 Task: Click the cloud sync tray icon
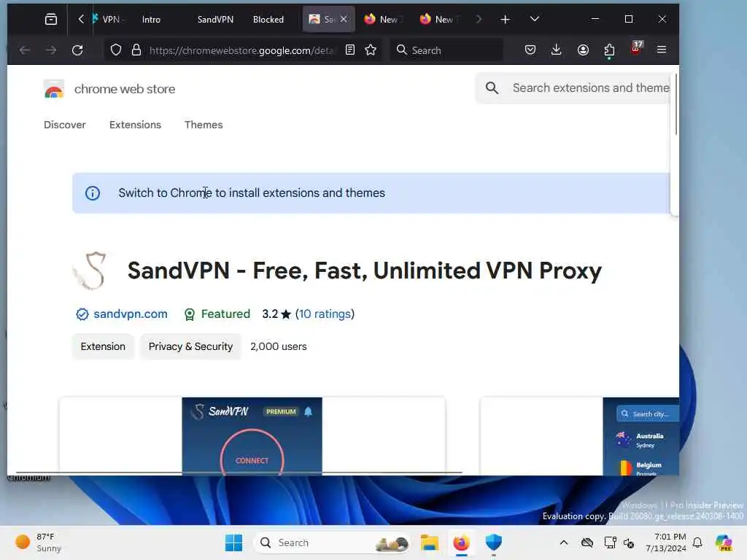point(587,542)
